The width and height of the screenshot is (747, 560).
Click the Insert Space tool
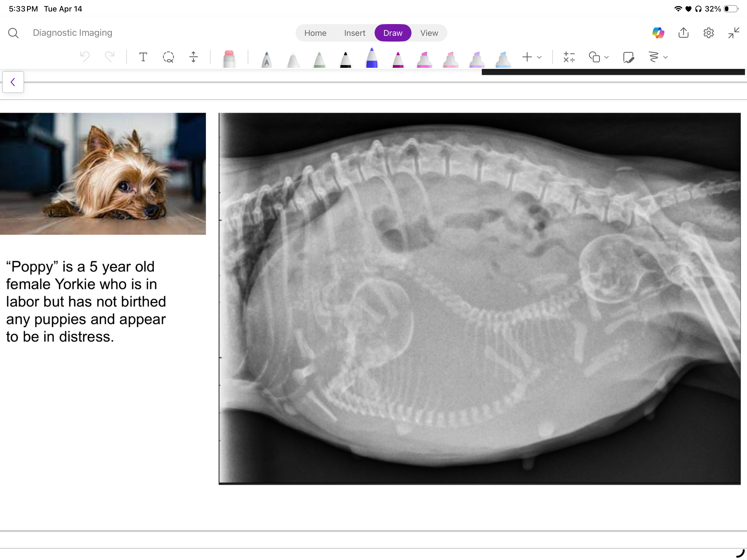(x=194, y=57)
